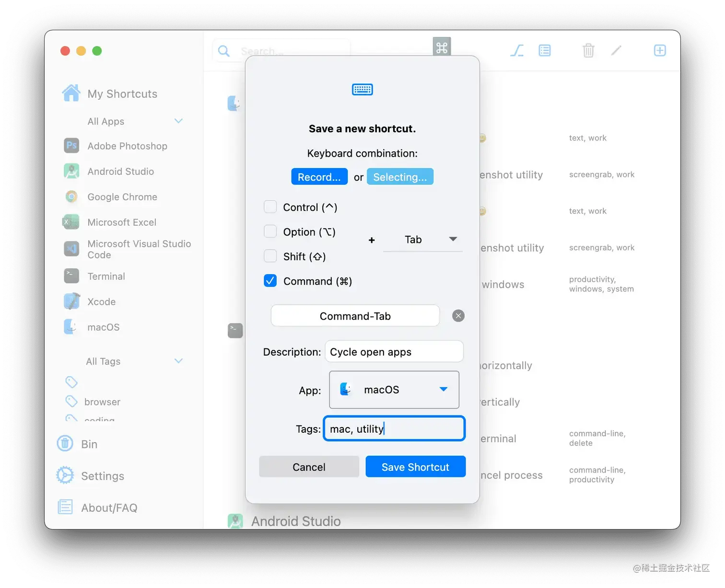Click the search magnifier icon
725x588 pixels.
pyautogui.click(x=224, y=51)
